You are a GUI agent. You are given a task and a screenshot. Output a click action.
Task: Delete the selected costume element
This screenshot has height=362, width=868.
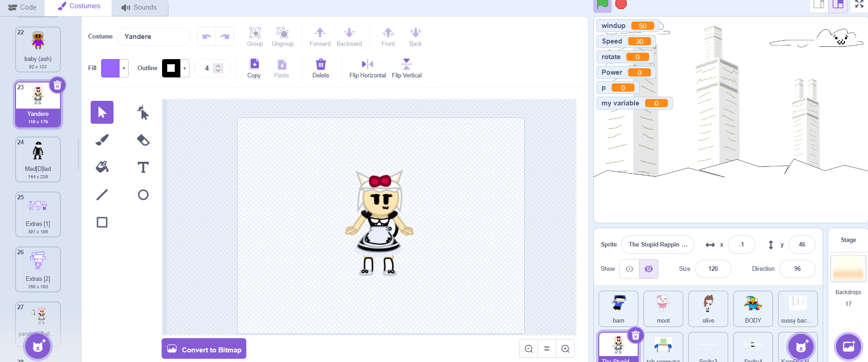(320, 68)
